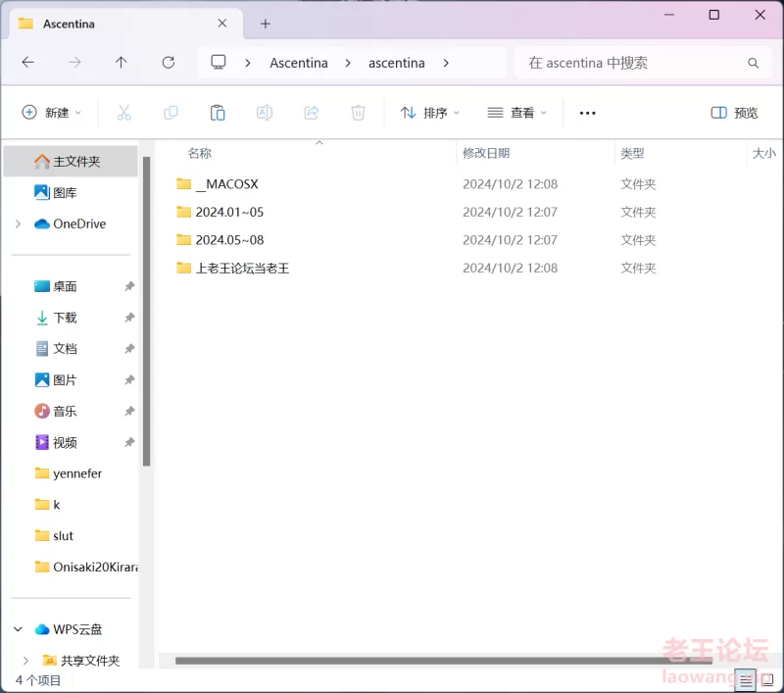
Task: Click the Paste clipboard icon
Action: click(218, 113)
